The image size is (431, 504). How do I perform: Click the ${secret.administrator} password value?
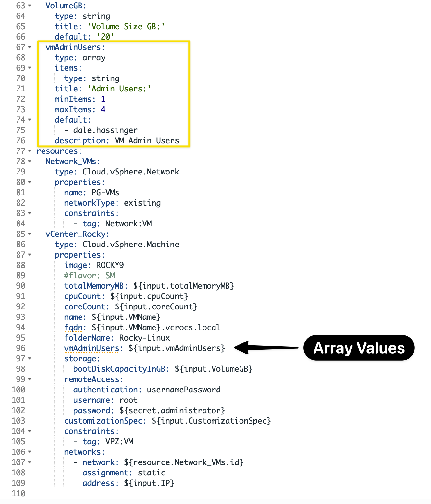click(172, 411)
